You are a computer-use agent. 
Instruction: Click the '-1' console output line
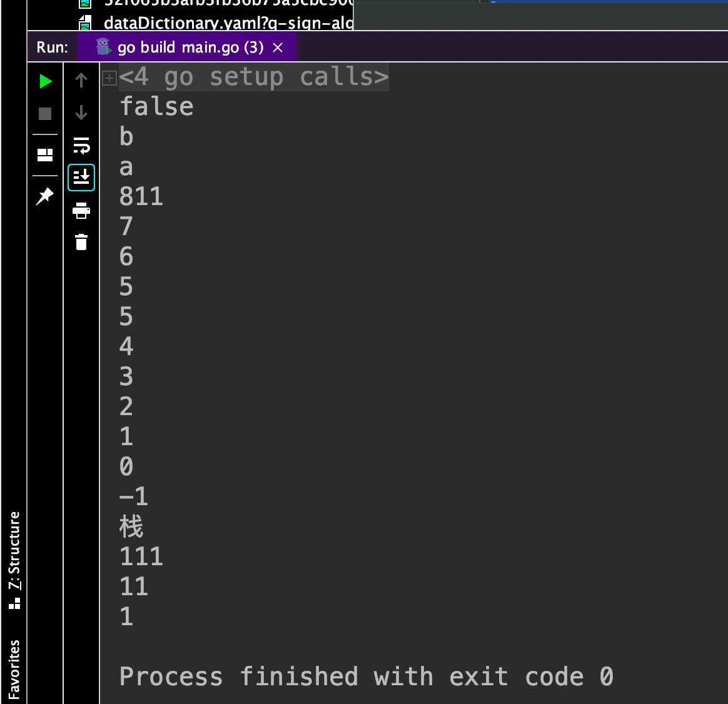tap(134, 496)
